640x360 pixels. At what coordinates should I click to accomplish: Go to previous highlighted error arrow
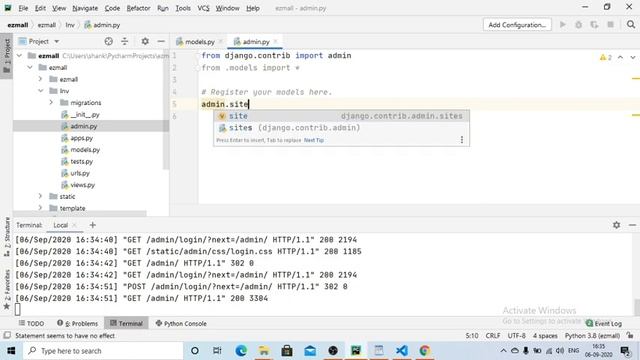coord(620,57)
